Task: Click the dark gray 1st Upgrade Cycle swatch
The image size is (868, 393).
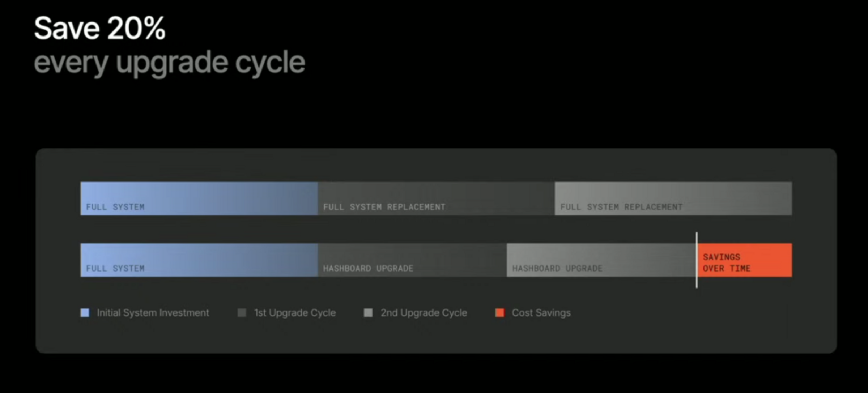Action: pyautogui.click(x=242, y=313)
